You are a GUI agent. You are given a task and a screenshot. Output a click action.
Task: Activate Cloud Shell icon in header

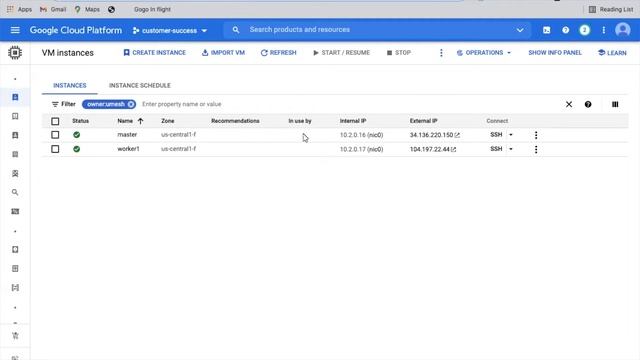tap(547, 30)
